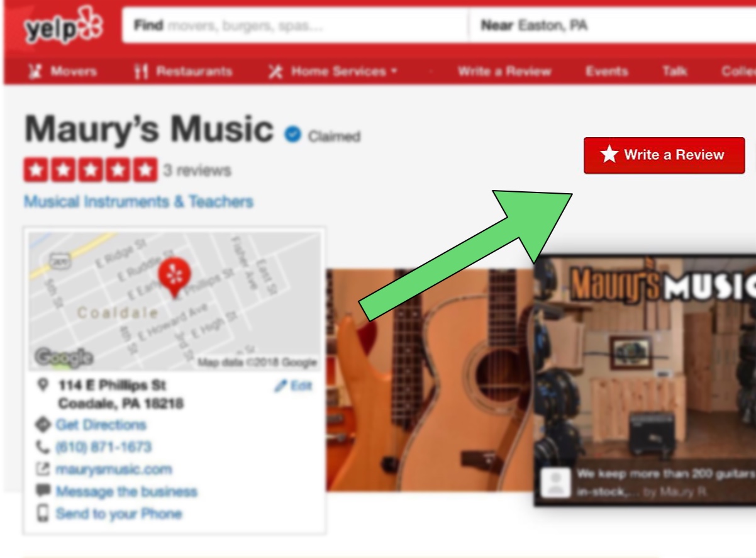Viewport: 756px width, 558px height.
Task: Click the speech bubble message icon
Action: click(x=43, y=491)
